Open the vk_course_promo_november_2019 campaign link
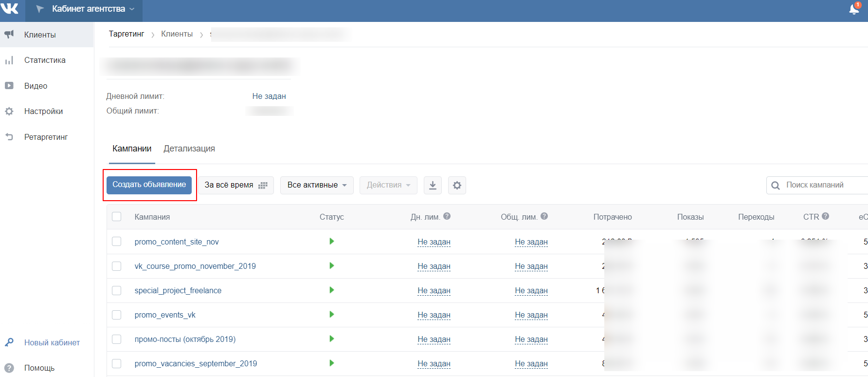 tap(195, 266)
